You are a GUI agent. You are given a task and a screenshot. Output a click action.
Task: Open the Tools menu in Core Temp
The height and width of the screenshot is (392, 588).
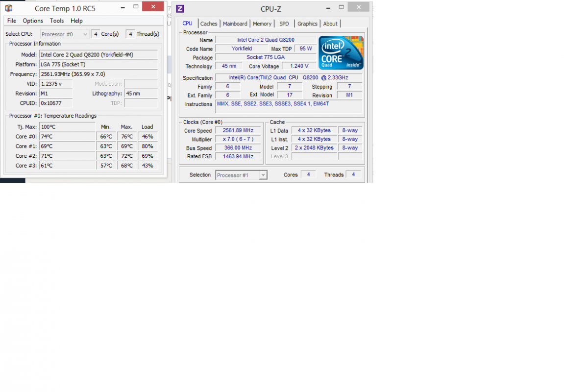coord(57,21)
